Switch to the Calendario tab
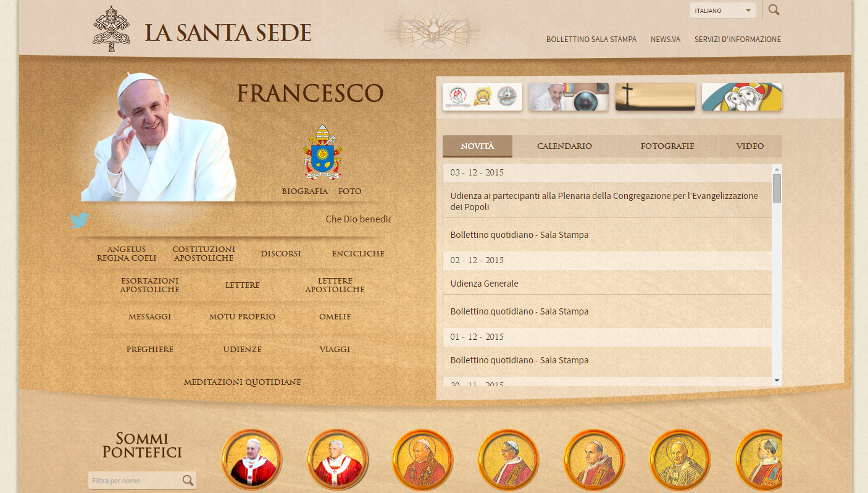868x493 pixels. coord(564,146)
